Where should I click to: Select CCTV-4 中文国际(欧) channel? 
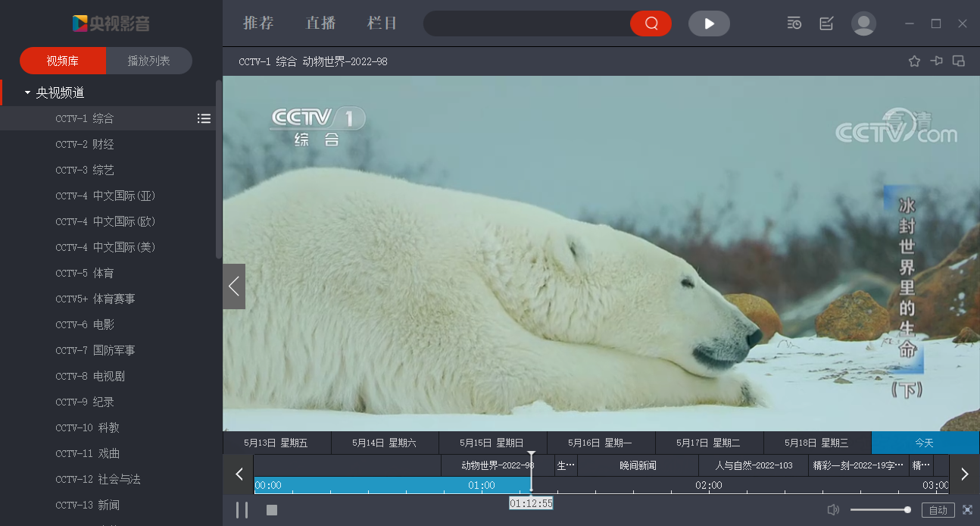coord(106,221)
